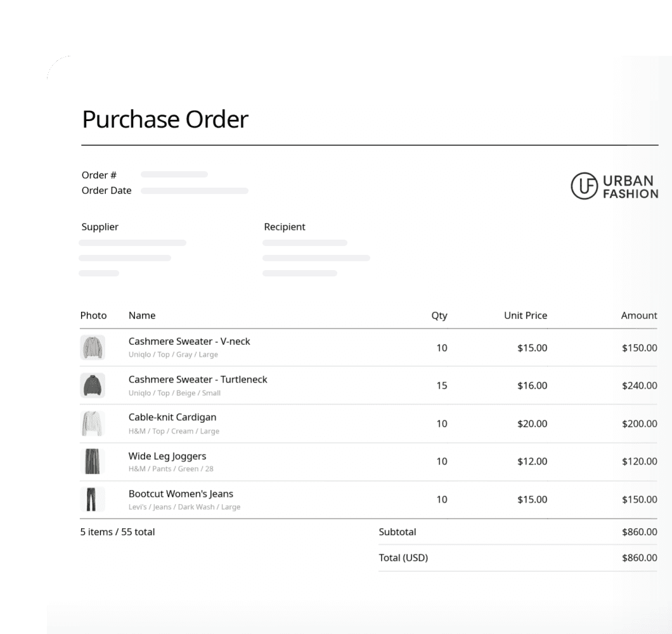Viewport: 672px width, 634px height.
Task: Click the Supplier heading
Action: (x=100, y=227)
